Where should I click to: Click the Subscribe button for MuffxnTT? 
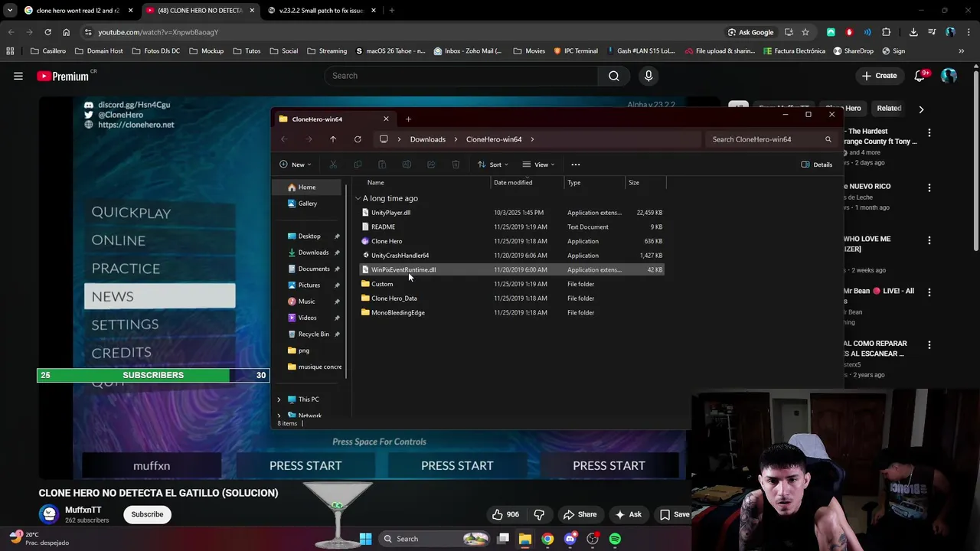pyautogui.click(x=147, y=514)
